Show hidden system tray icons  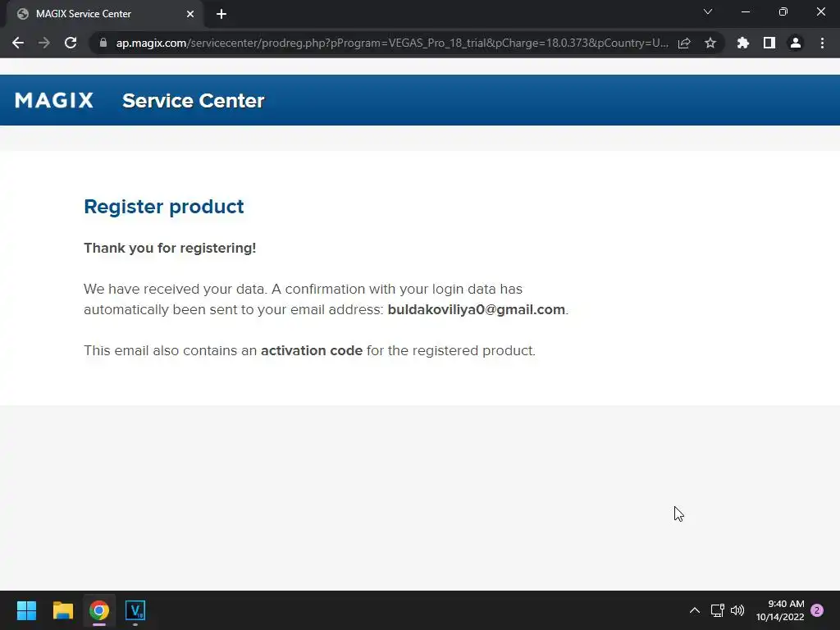tap(695, 610)
